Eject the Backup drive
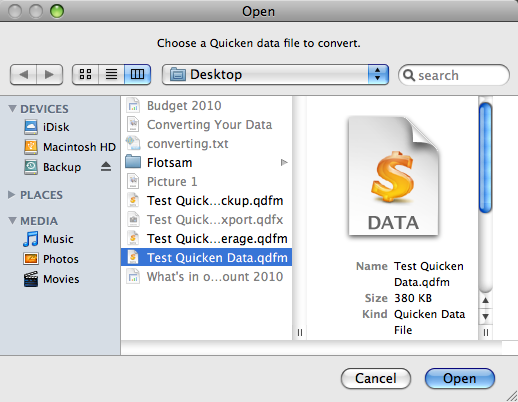The image size is (518, 402). click(x=106, y=166)
